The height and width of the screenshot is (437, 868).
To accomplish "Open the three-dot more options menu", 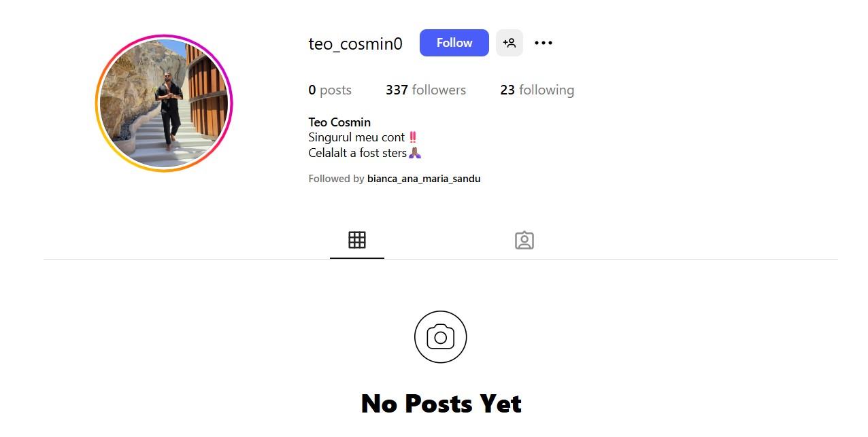I will pyautogui.click(x=544, y=43).
